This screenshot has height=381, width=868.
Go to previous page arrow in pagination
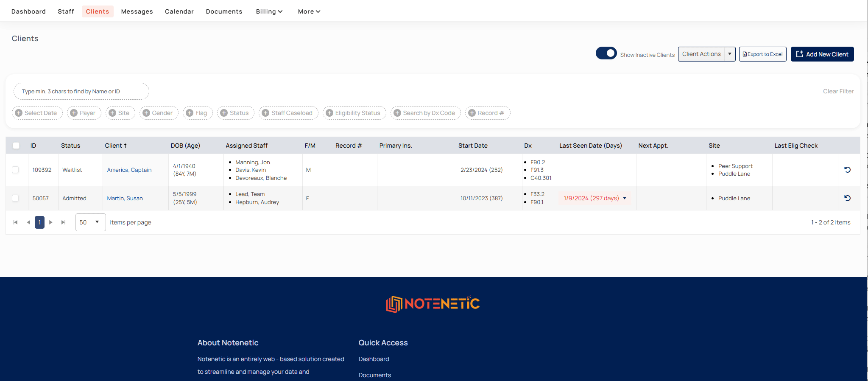(28, 222)
